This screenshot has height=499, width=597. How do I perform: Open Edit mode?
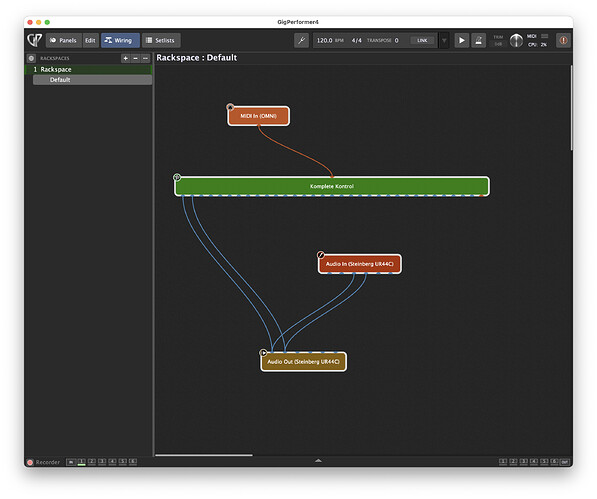(90, 40)
